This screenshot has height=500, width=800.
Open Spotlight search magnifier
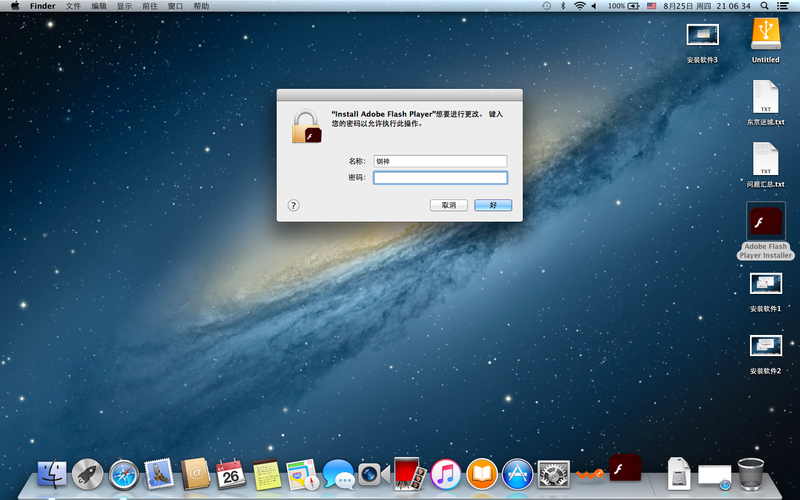[764, 6]
